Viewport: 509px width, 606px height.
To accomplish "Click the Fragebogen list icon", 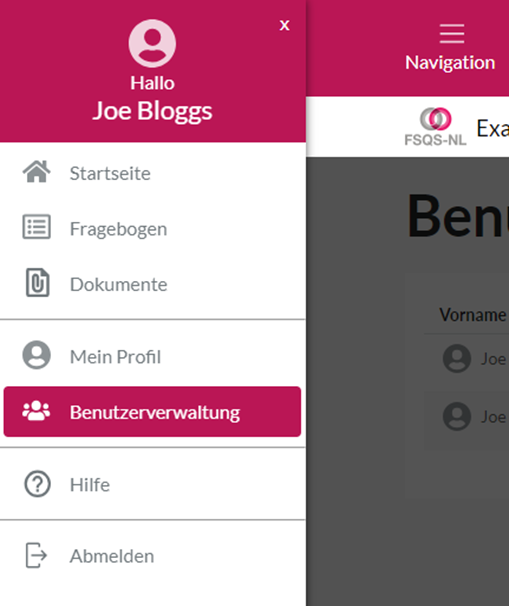I will (x=37, y=227).
